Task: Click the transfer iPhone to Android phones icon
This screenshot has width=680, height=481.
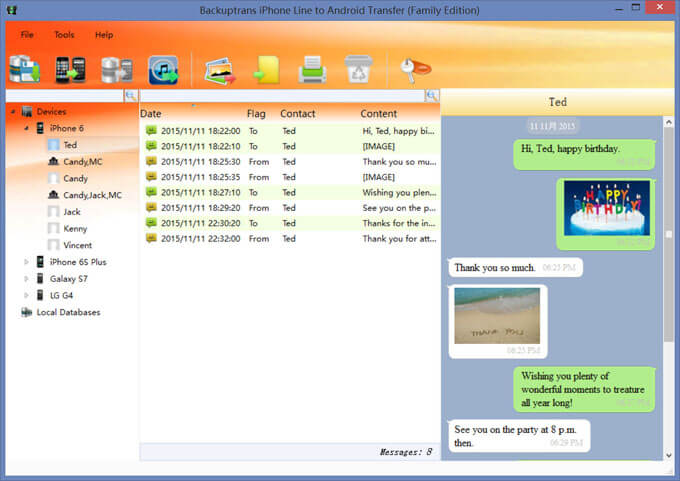Action: click(x=71, y=69)
